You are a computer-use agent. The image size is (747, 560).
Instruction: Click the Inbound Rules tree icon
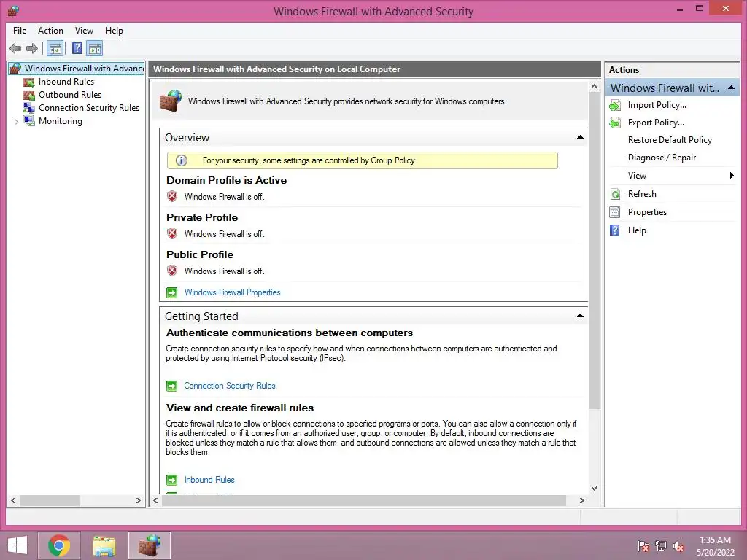[29, 82]
